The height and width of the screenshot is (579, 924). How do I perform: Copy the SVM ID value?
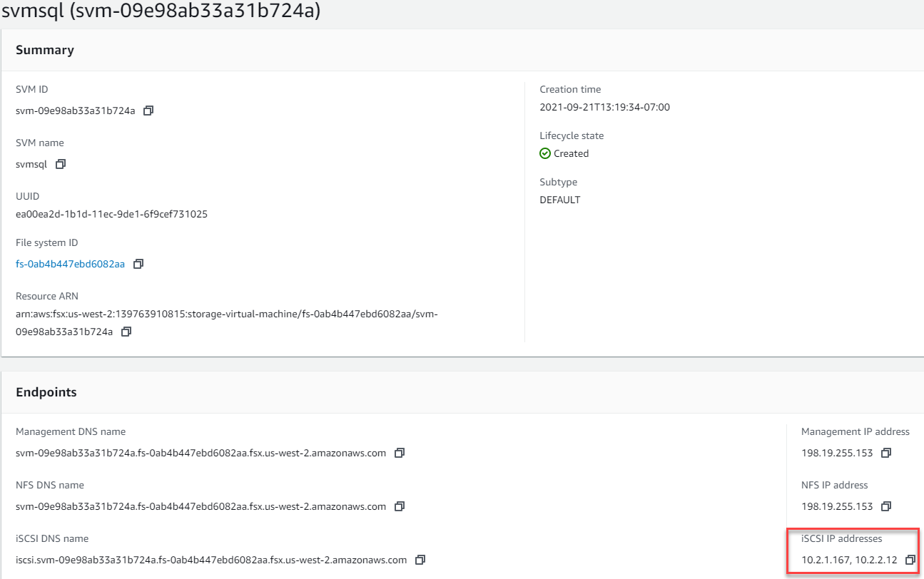coord(148,111)
